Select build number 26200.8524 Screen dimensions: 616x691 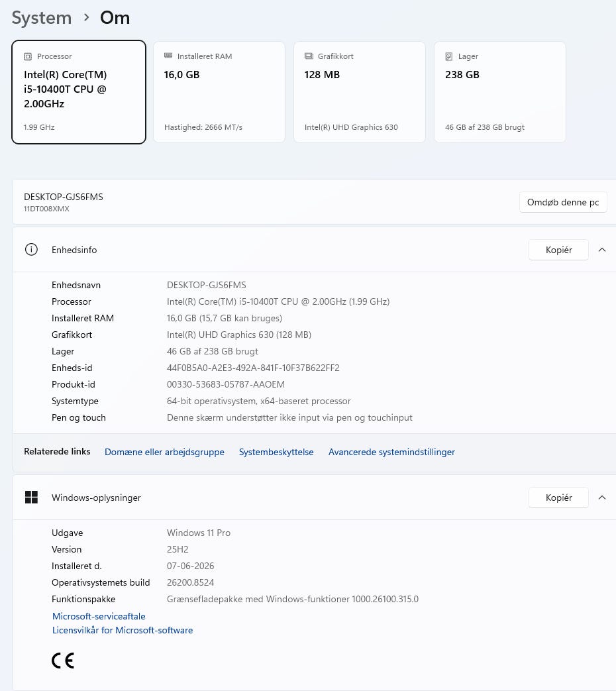(190, 582)
